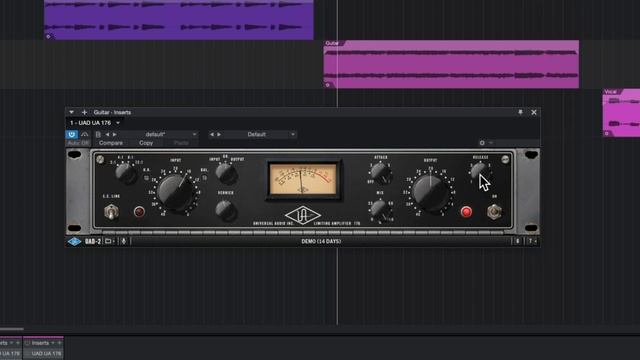
Task: Step to next Default program arrow
Action: coord(219,134)
